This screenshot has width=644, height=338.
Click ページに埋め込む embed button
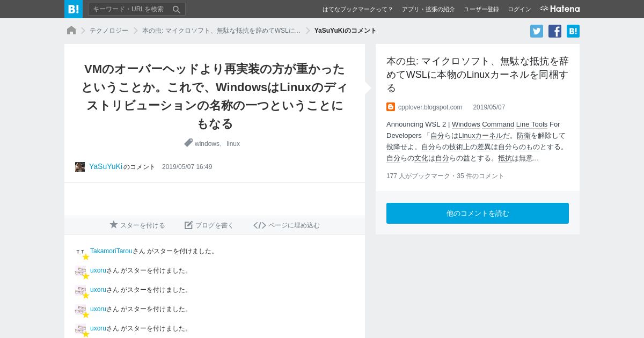click(x=287, y=225)
